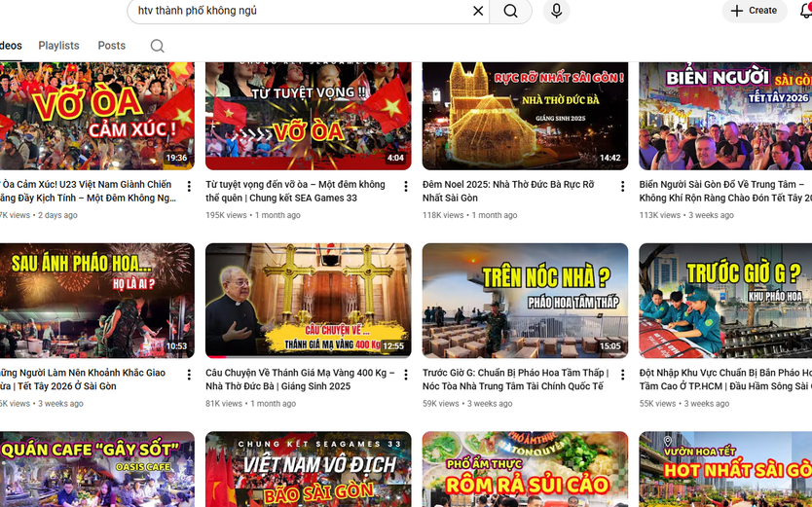Open the options menu for the 'Thánh Giá Mạ Vàng' video
This screenshot has width=812, height=507.
[405, 374]
